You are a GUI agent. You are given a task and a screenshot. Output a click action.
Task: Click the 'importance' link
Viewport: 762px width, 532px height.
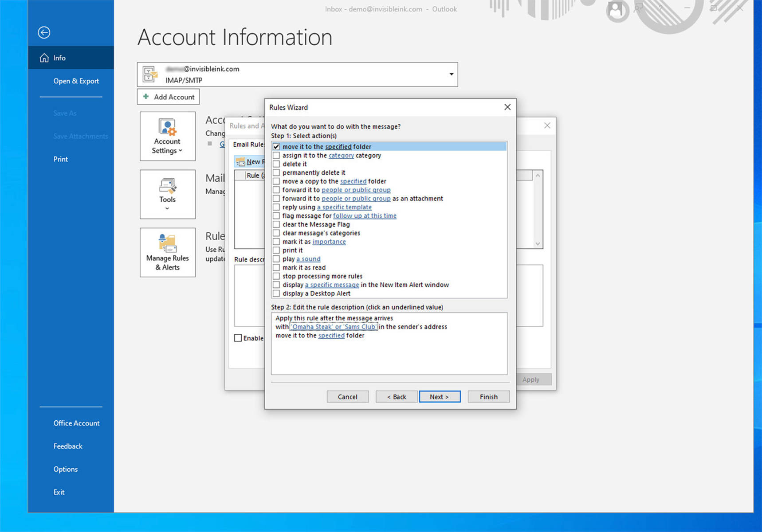pos(329,242)
